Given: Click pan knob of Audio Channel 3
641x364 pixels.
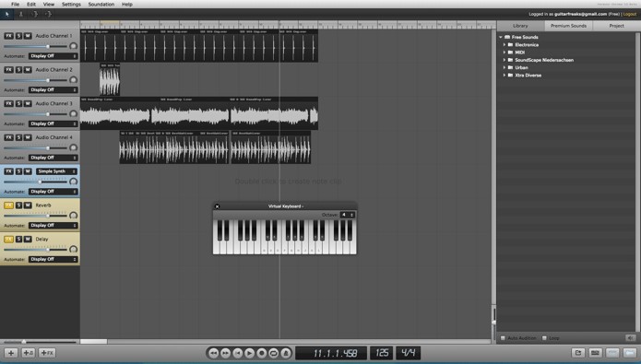Looking at the screenshot, I should click(73, 113).
